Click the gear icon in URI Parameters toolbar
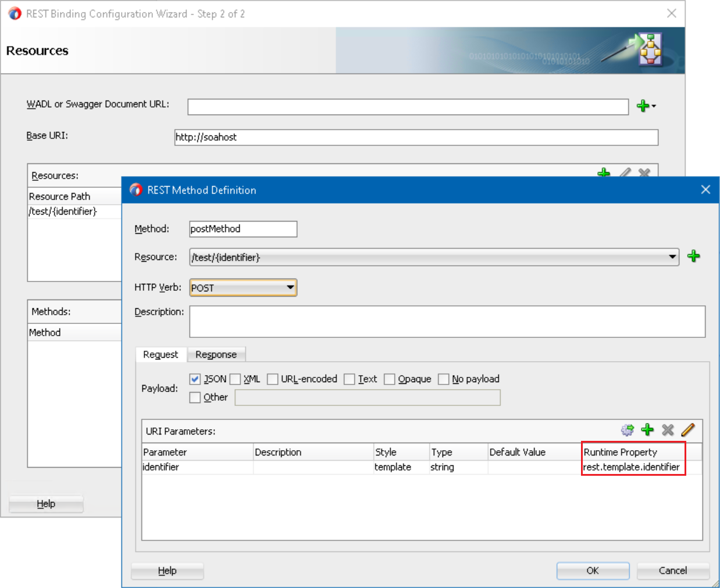This screenshot has width=720, height=588. point(627,430)
